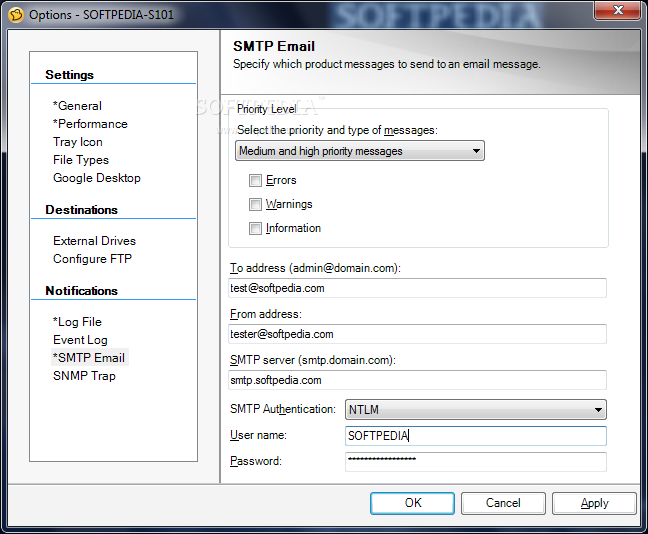Tick the Warnings checkbox
The image size is (648, 534).
(x=255, y=205)
